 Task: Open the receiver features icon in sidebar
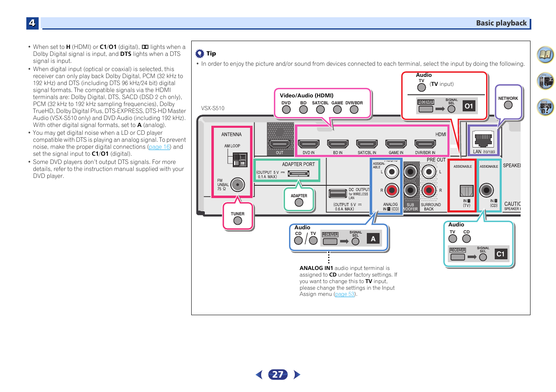[x=545, y=81]
